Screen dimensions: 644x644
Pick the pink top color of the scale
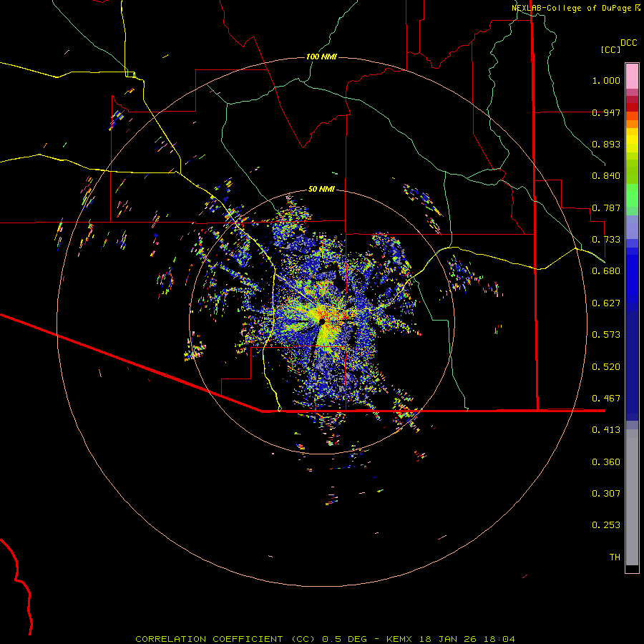click(632, 76)
